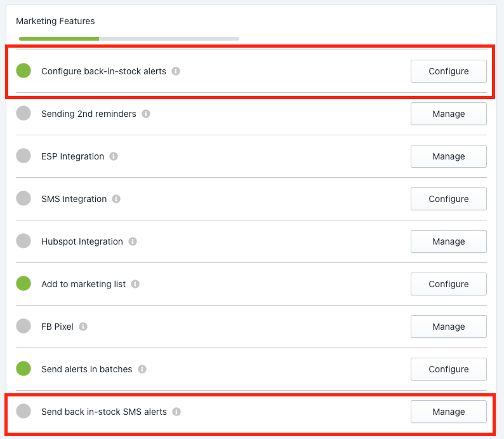Click info icon beside Send back in-stock SMS alerts
Image resolution: width=504 pixels, height=439 pixels.
click(x=176, y=412)
